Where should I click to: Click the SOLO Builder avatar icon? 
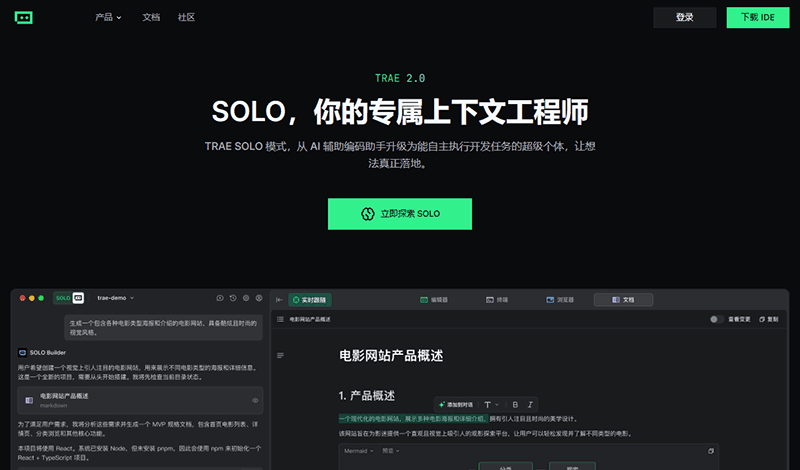click(22, 353)
